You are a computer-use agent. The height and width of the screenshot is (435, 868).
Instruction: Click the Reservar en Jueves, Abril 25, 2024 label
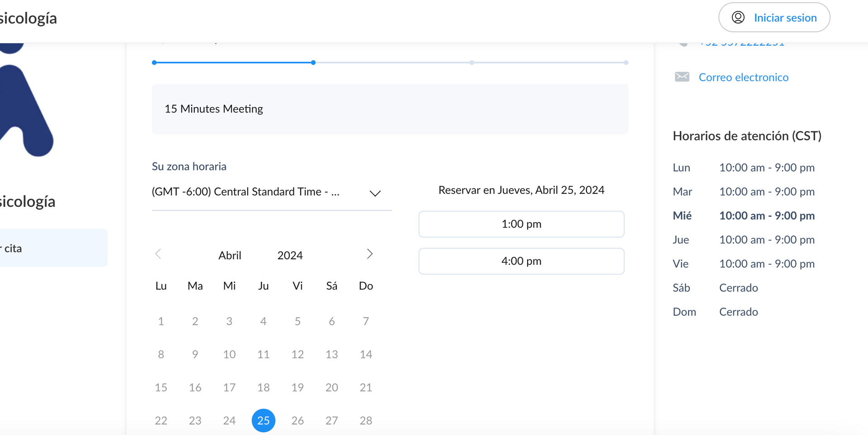point(521,190)
